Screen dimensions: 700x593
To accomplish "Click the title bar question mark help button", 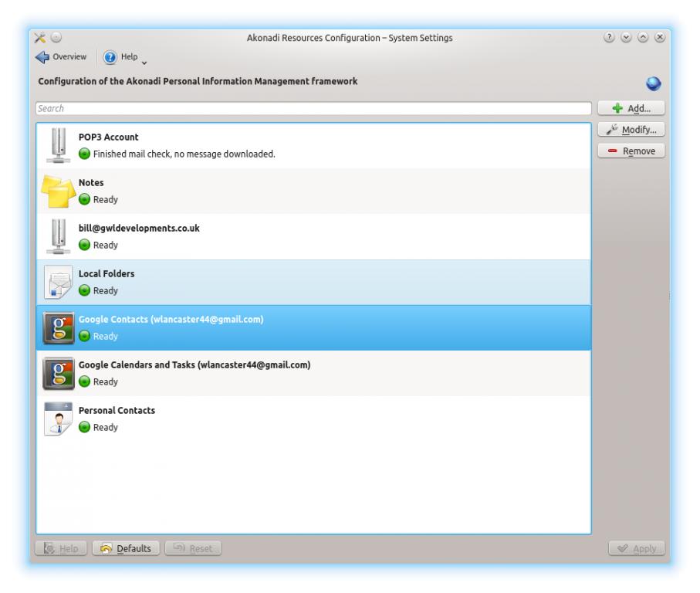I will 610,37.
